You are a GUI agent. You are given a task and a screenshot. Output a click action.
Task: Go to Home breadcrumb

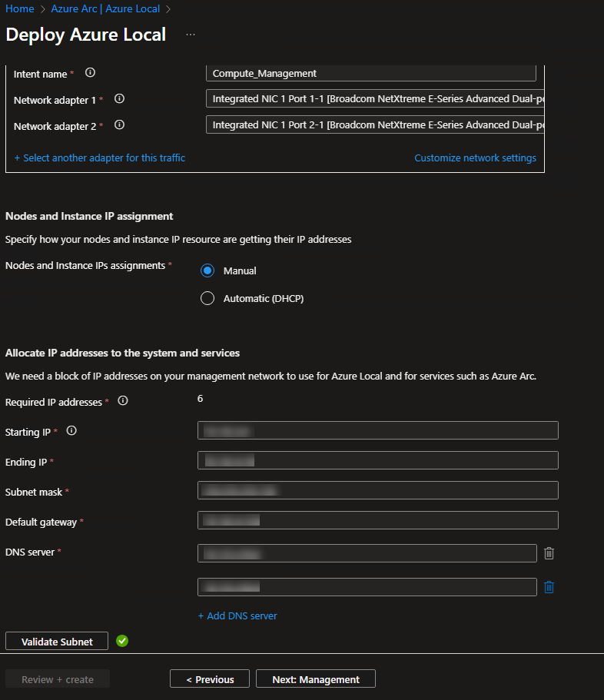pyautogui.click(x=20, y=9)
